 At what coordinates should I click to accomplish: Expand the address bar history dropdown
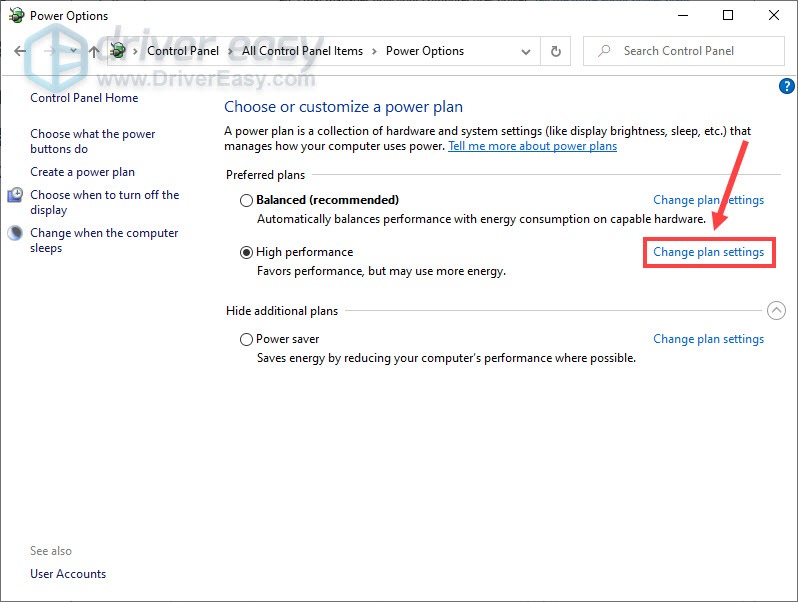coord(526,51)
